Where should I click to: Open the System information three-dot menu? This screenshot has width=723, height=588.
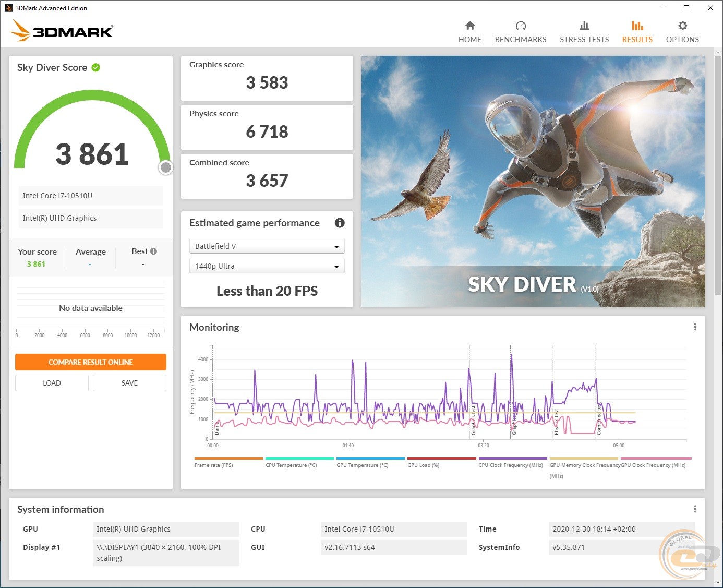pos(695,509)
